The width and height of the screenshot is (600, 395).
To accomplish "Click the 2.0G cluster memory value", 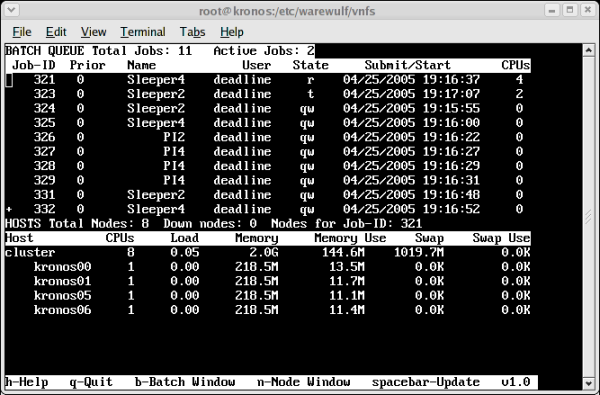I will point(264,252).
